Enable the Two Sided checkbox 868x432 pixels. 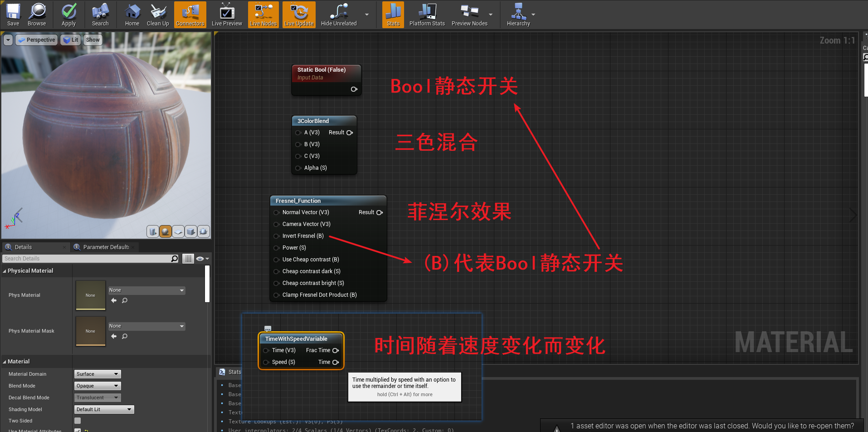point(77,421)
